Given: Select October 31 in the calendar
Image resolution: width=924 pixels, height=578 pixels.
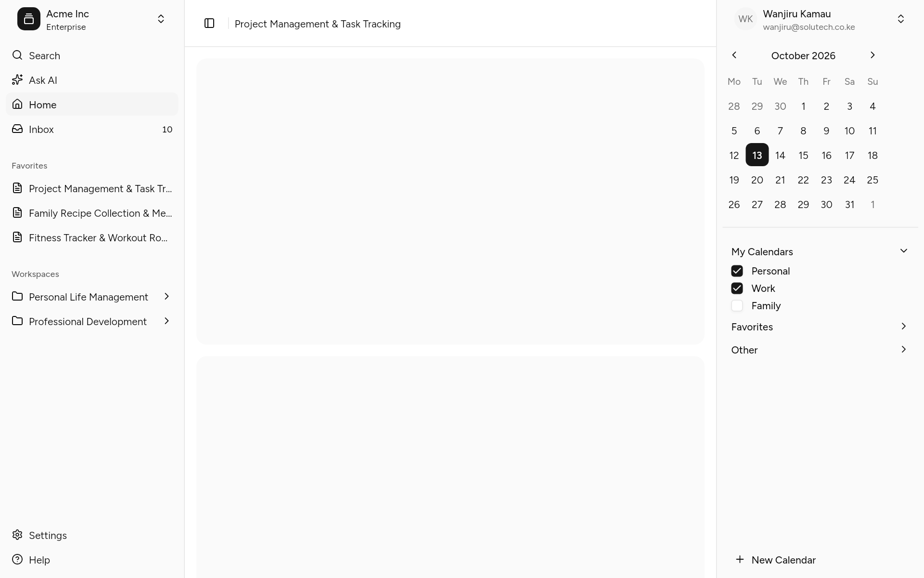Looking at the screenshot, I should 849,204.
